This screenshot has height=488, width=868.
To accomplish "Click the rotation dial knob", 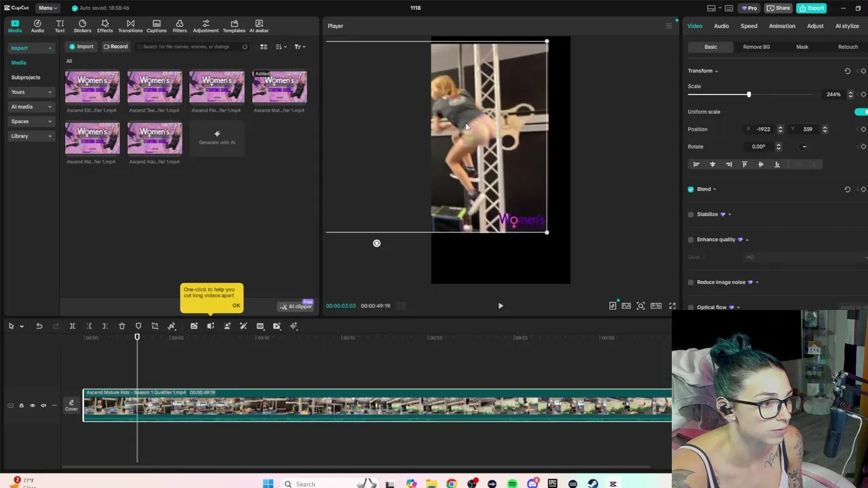I will (804, 146).
